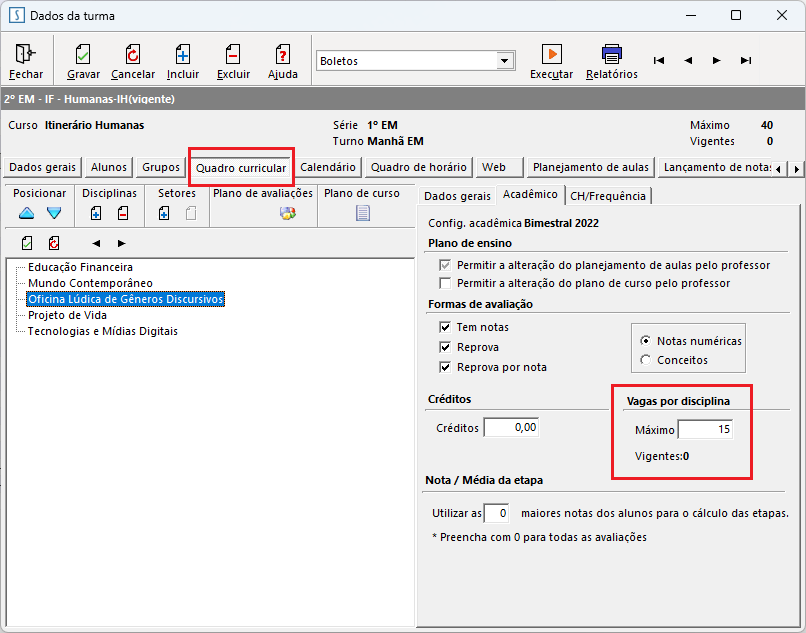Open the Boletos dropdown
The height and width of the screenshot is (633, 806).
505,61
